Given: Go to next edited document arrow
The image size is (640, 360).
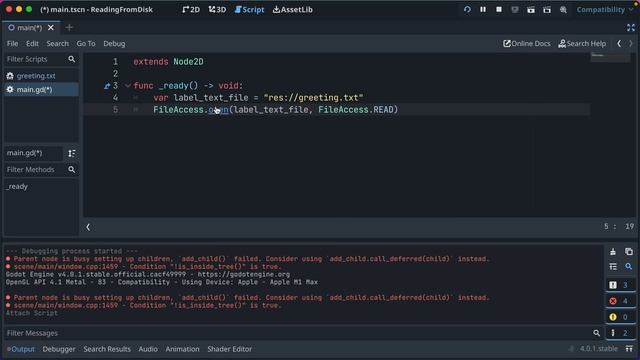Looking at the screenshot, I should click(631, 43).
